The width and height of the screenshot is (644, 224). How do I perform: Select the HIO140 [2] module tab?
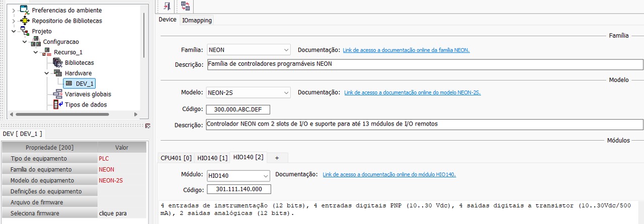(248, 157)
